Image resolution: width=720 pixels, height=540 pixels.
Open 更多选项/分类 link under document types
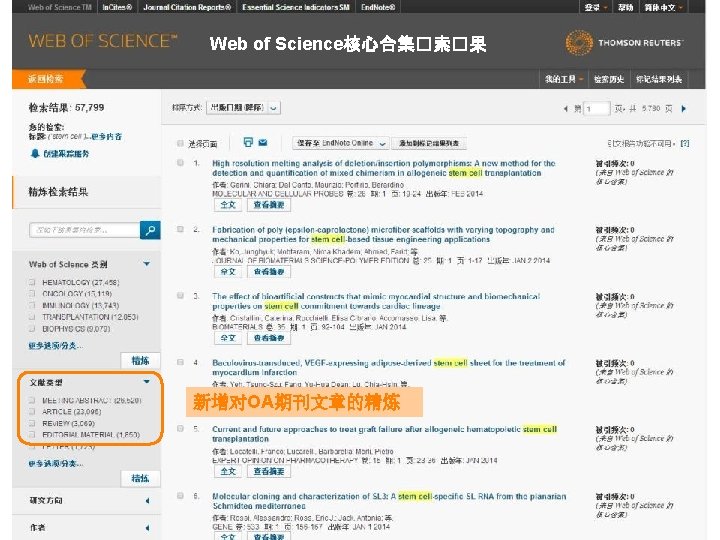[x=56, y=463]
